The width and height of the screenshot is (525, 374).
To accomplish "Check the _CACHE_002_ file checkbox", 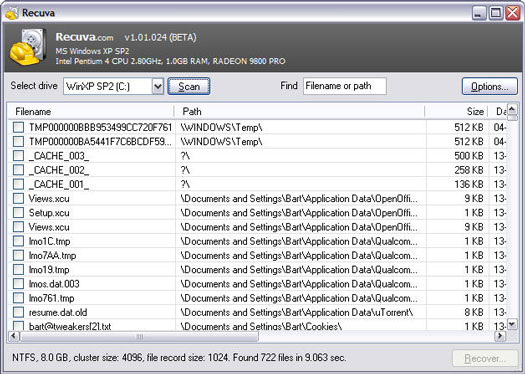I will [x=18, y=170].
